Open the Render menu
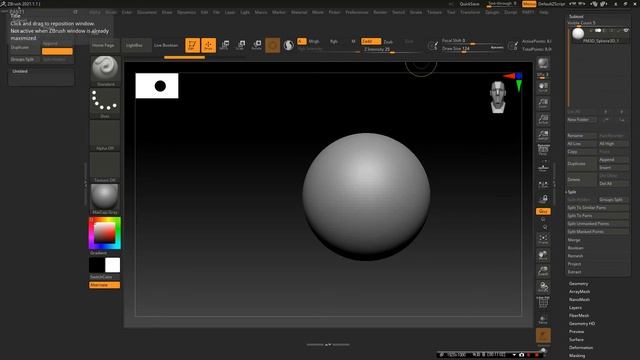The image size is (640, 360). [x=380, y=12]
